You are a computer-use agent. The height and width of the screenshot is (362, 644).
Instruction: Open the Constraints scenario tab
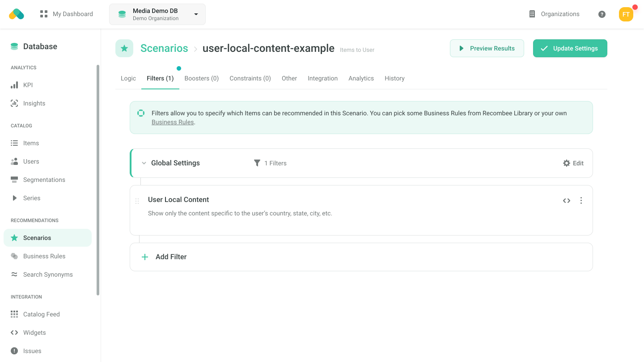coord(250,78)
